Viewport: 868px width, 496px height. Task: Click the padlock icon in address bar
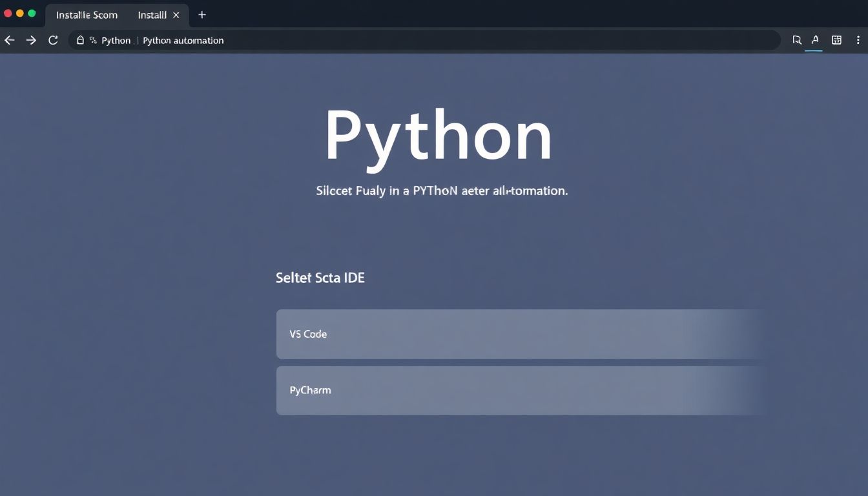[x=80, y=40]
